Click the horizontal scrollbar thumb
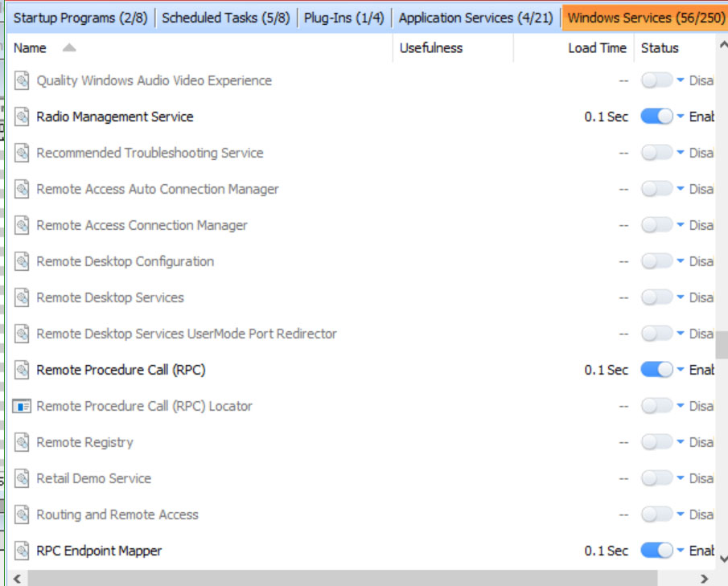The width and height of the screenshot is (728, 586). (343, 579)
